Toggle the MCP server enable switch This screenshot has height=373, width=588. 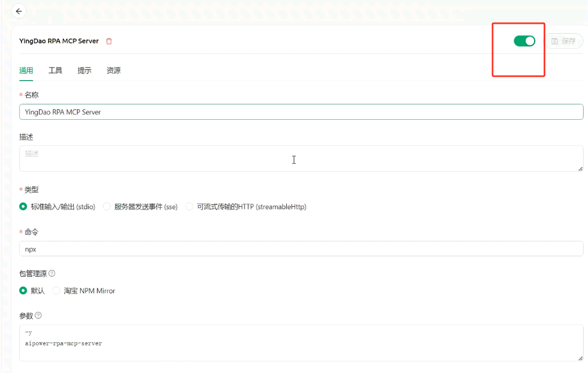tap(524, 41)
